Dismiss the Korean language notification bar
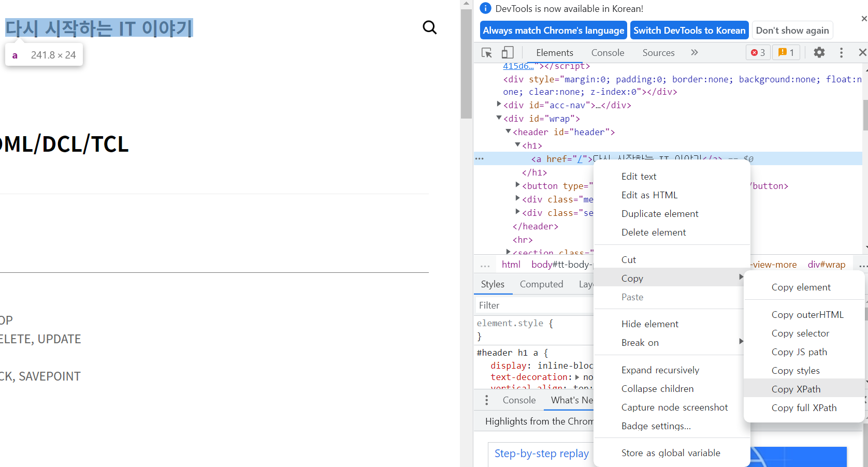868x467 pixels. pos(864,19)
